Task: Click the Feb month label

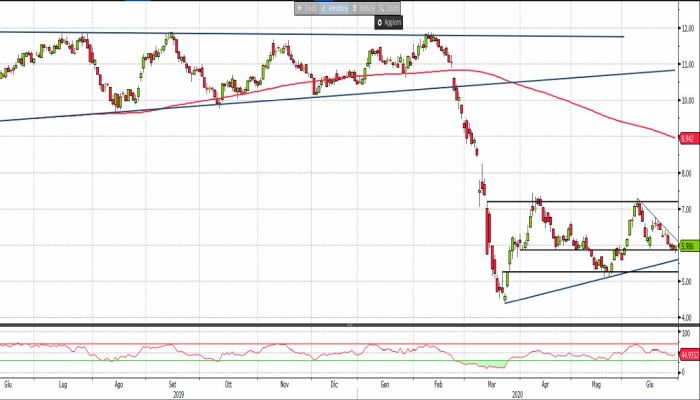Action: tap(439, 384)
